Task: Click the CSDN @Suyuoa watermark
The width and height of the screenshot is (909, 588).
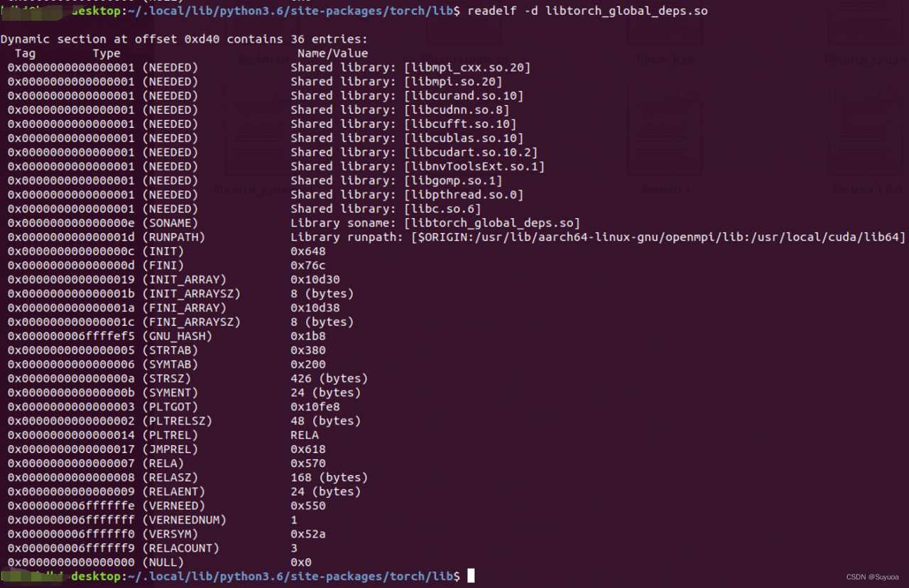Action: pos(872,577)
